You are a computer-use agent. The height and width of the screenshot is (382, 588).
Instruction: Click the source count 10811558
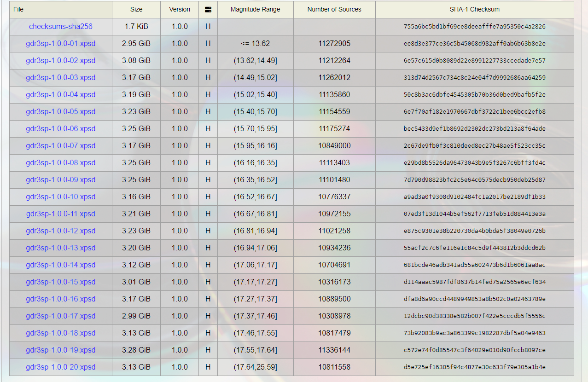(334, 367)
